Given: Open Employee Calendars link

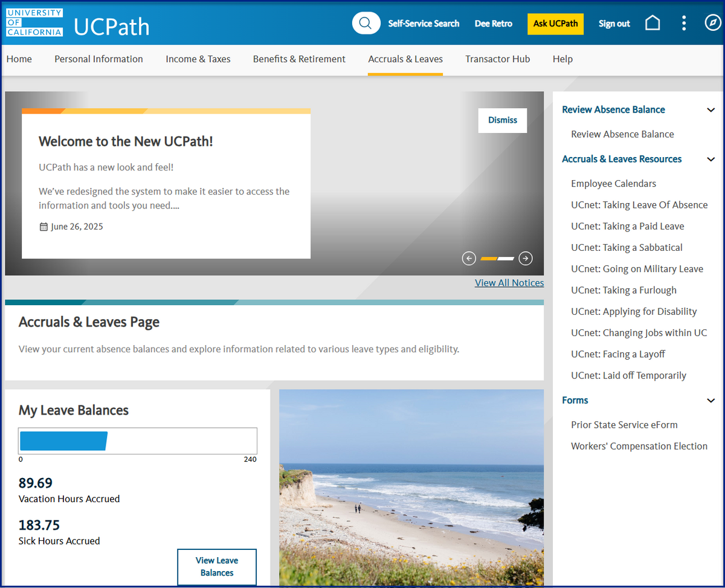Looking at the screenshot, I should 613,184.
